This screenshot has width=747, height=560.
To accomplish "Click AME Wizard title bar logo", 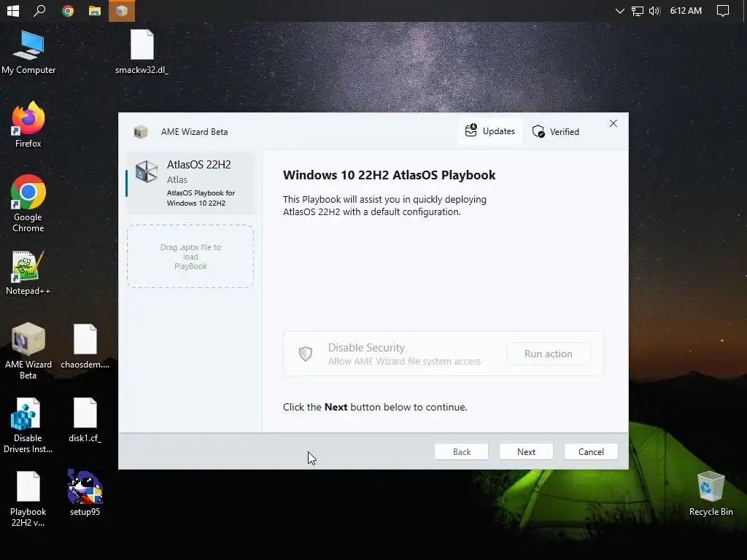I will tap(141, 132).
